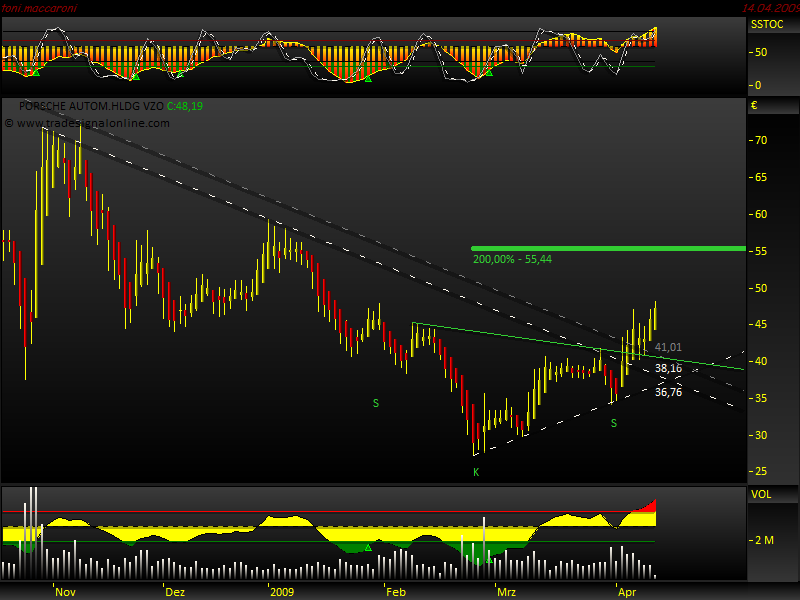The height and width of the screenshot is (600, 800).
Task: Click the 55 price axis value
Action: click(761, 252)
